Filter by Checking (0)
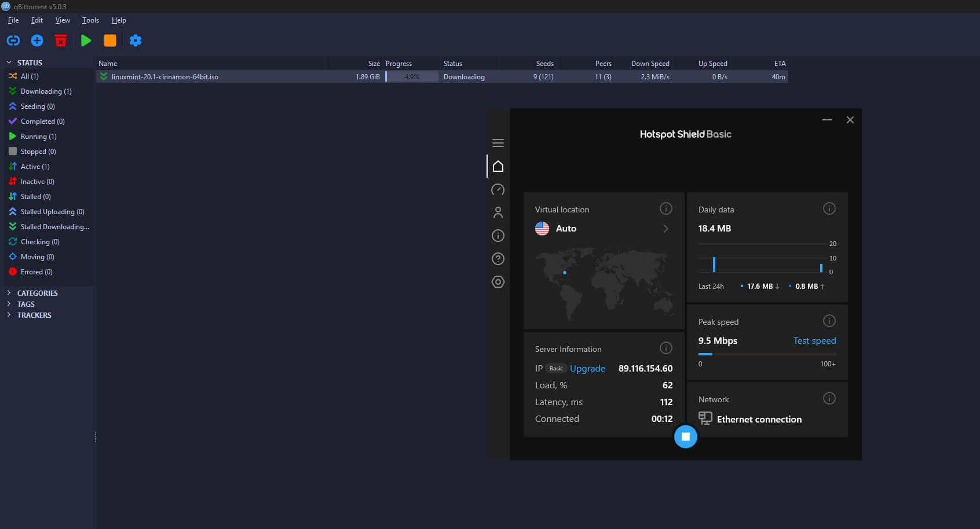980x529 pixels. (x=49, y=242)
